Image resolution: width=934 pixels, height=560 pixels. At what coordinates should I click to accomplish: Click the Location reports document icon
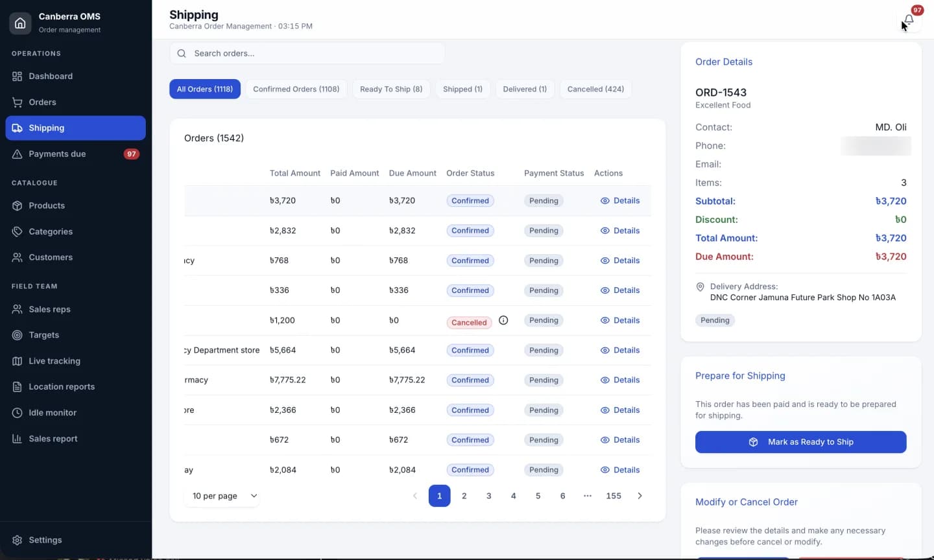pos(18,387)
